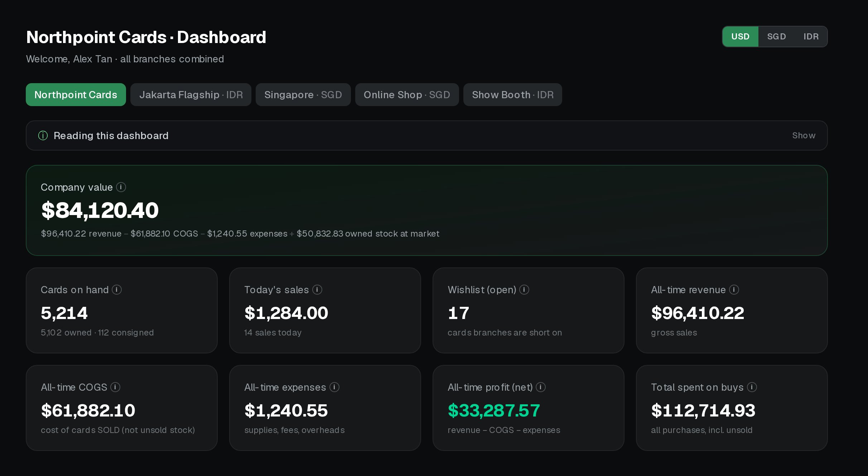Click the Wishlist (open) info icon

(524, 290)
